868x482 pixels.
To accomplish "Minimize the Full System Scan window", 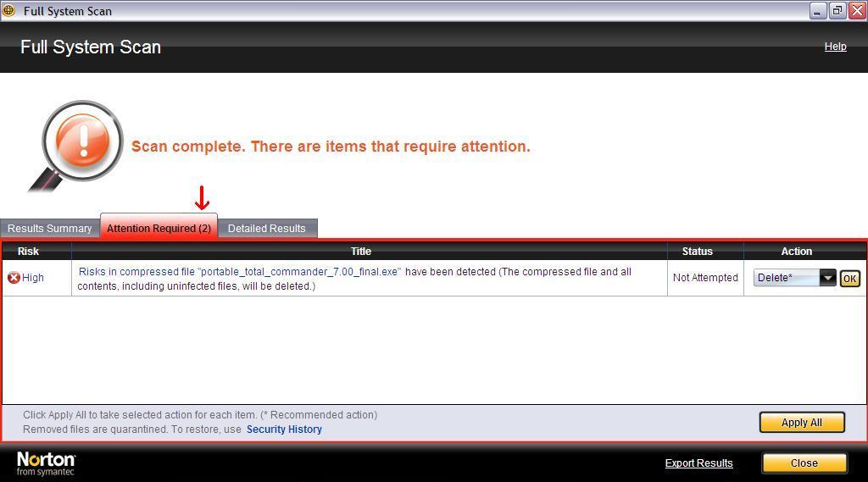I will coord(818,10).
